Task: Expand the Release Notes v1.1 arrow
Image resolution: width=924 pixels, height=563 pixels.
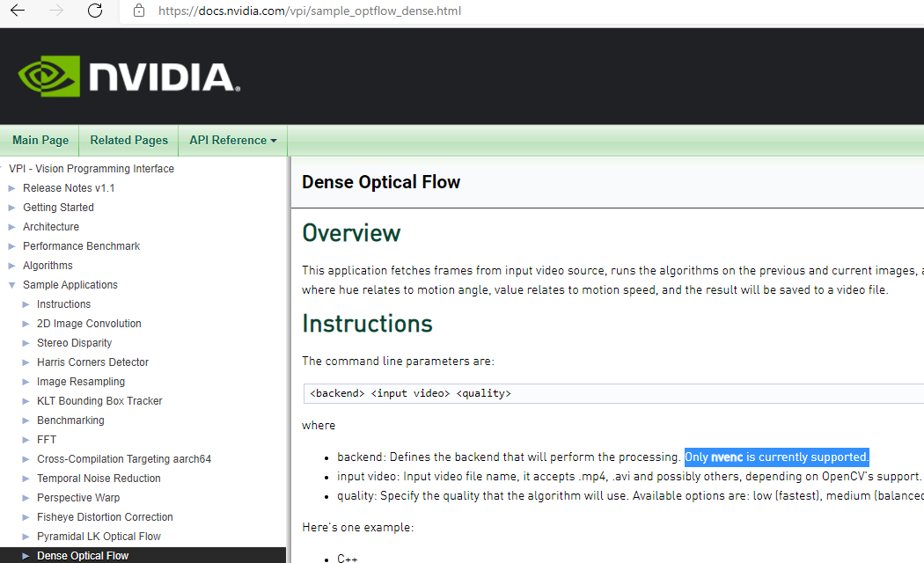Action: pyautogui.click(x=12, y=188)
